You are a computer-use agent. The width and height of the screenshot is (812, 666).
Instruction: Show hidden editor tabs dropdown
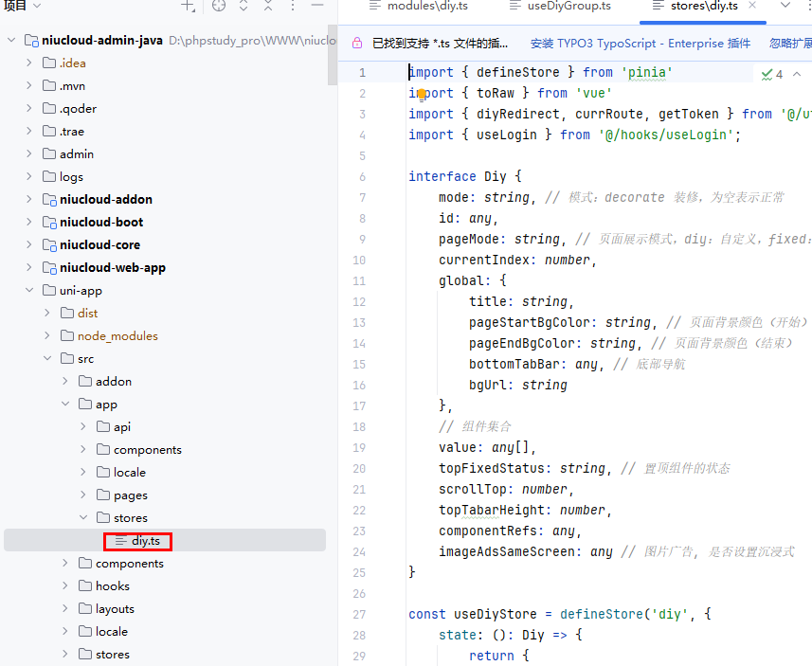[x=785, y=6]
